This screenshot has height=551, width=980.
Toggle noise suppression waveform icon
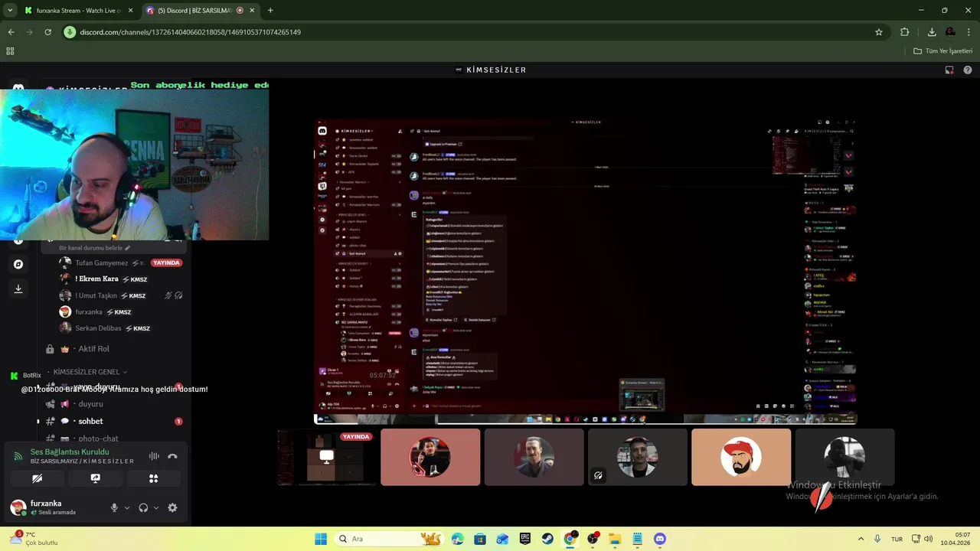(x=154, y=456)
